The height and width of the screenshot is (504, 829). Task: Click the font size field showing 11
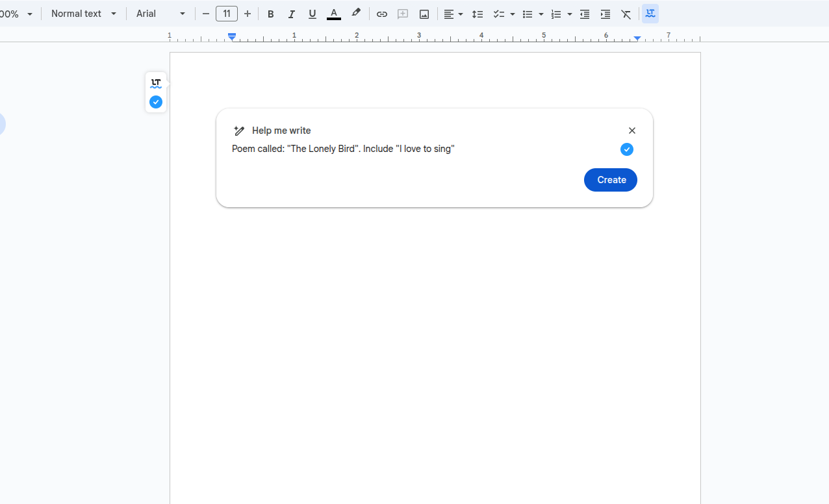point(226,14)
